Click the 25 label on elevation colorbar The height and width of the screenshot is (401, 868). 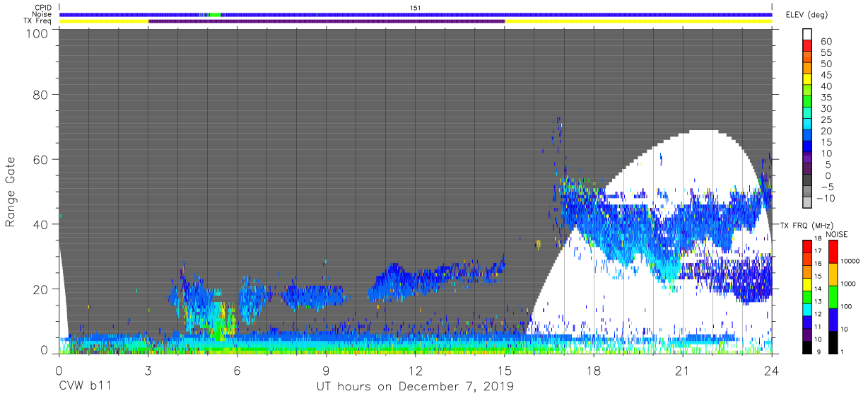point(826,120)
